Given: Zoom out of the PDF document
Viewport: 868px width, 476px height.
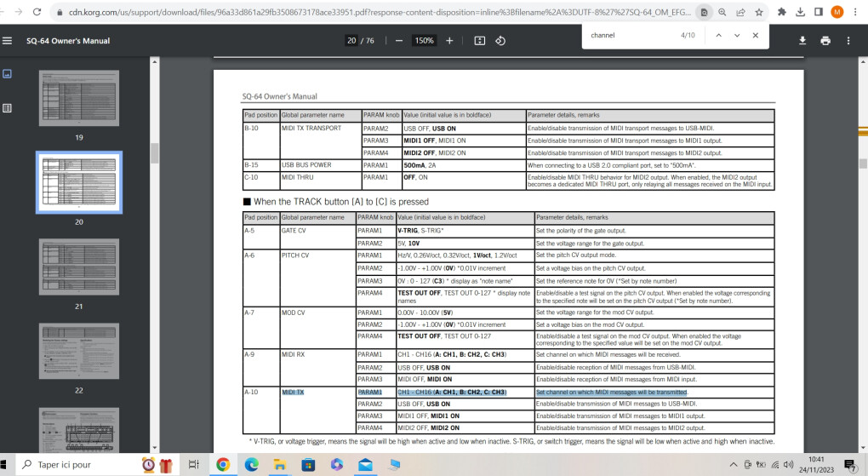Looking at the screenshot, I should coord(398,41).
